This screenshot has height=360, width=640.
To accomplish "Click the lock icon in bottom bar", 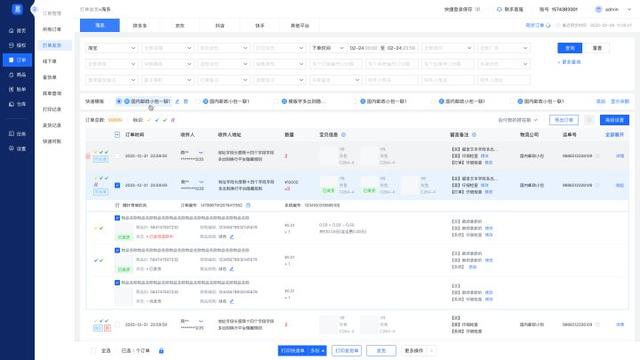I will [161, 351].
